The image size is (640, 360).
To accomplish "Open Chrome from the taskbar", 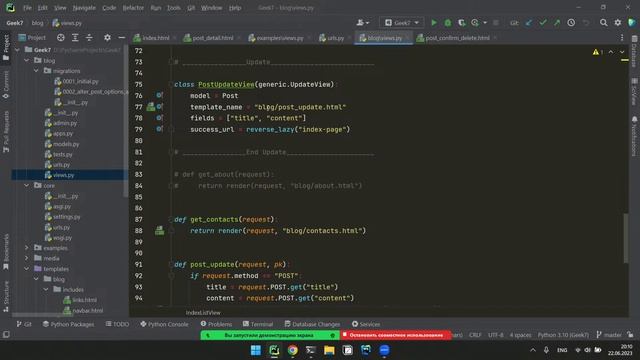I will point(292,350).
